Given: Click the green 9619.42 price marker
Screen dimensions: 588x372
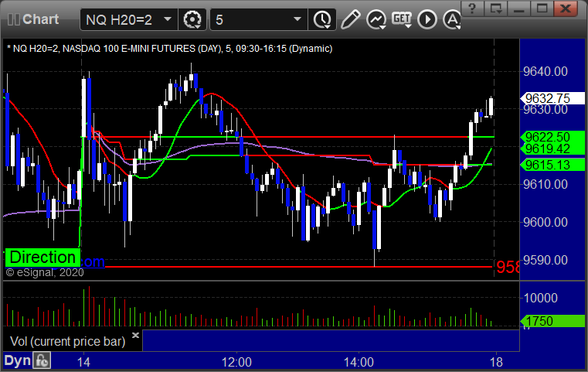Looking at the screenshot, I should (552, 149).
